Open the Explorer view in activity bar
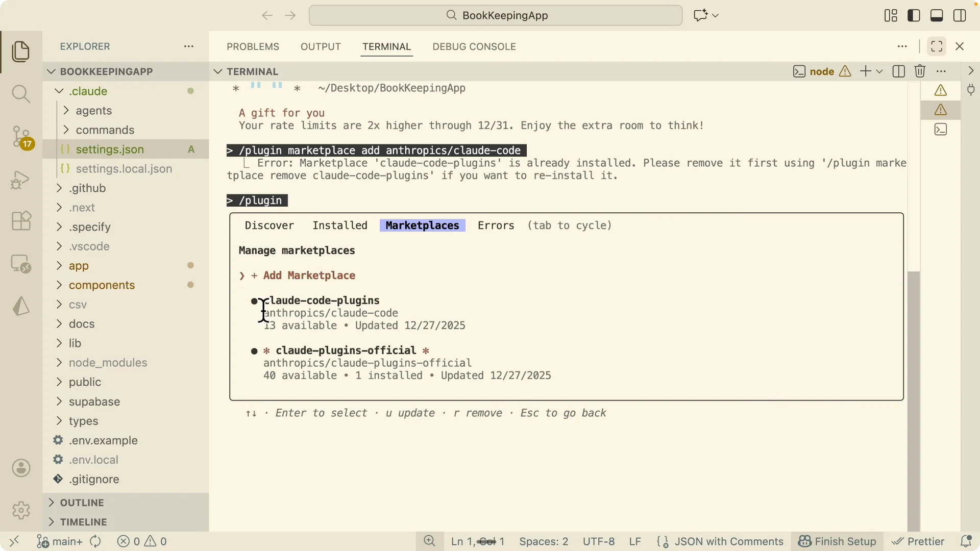The width and height of the screenshot is (980, 551). tap(21, 52)
